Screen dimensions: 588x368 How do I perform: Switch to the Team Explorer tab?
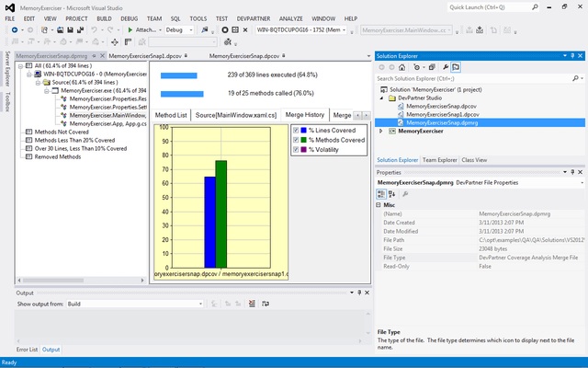(x=439, y=160)
